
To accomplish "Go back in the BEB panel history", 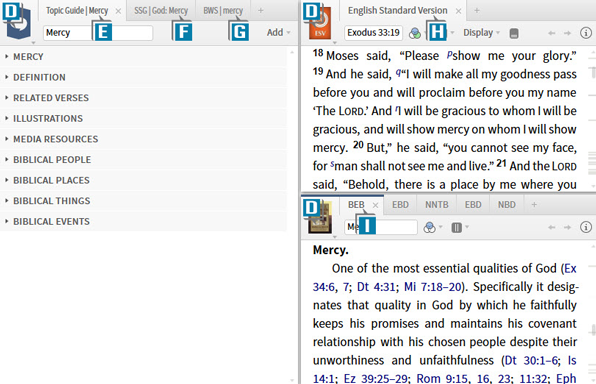I will coord(552,227).
